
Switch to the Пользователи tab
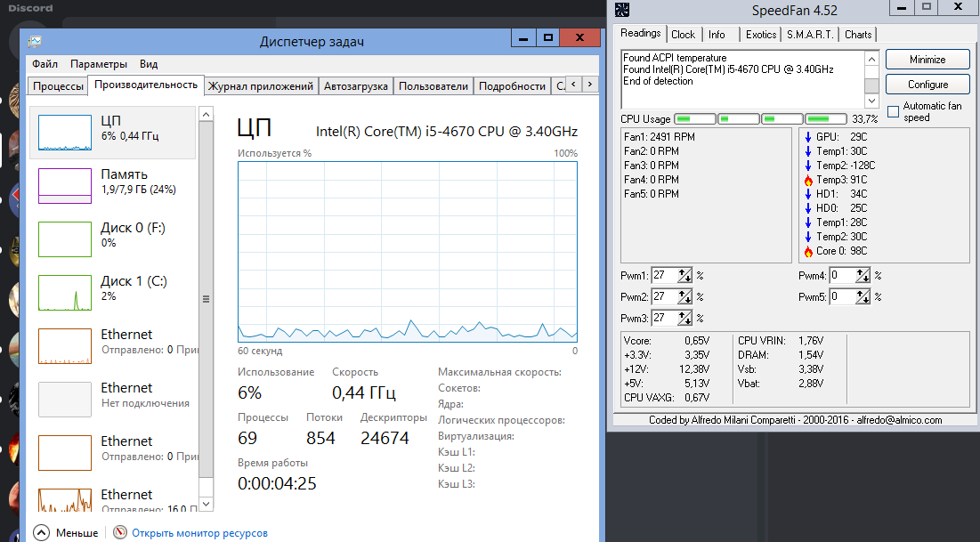pos(433,86)
